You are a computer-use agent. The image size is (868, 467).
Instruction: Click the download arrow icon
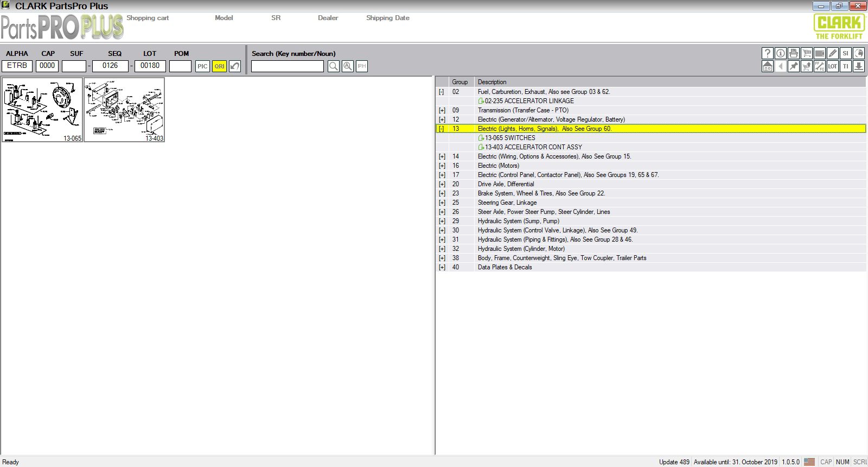(859, 66)
